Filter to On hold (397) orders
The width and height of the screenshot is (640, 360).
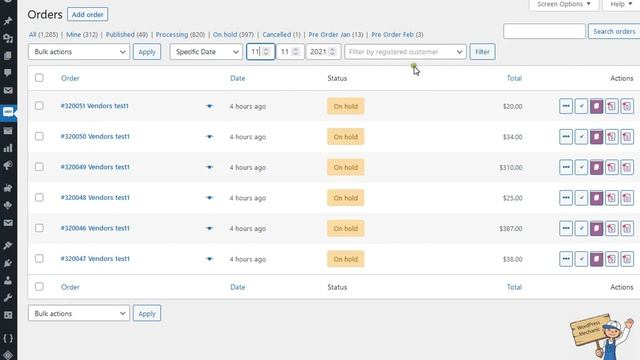click(233, 35)
